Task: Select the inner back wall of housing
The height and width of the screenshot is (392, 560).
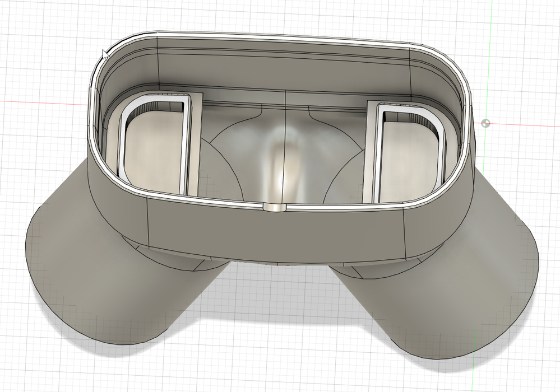Action: (284, 71)
